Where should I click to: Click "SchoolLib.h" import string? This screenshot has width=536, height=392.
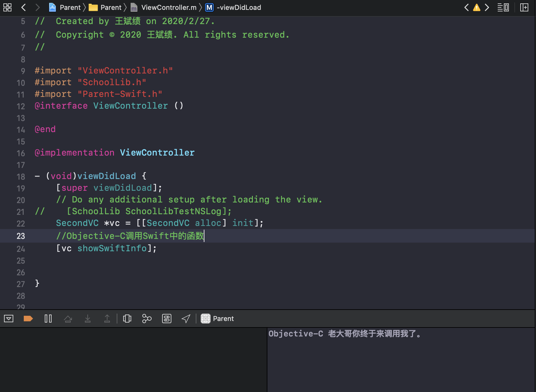(112, 82)
